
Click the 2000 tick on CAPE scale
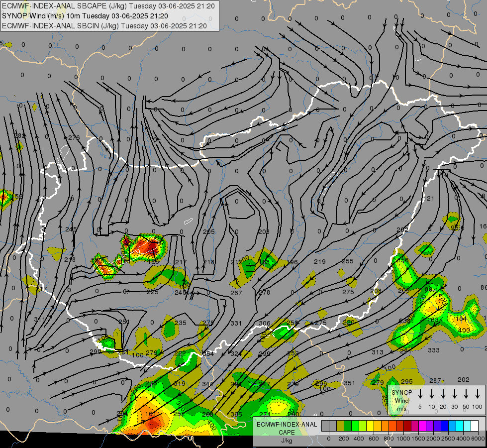[x=433, y=439]
